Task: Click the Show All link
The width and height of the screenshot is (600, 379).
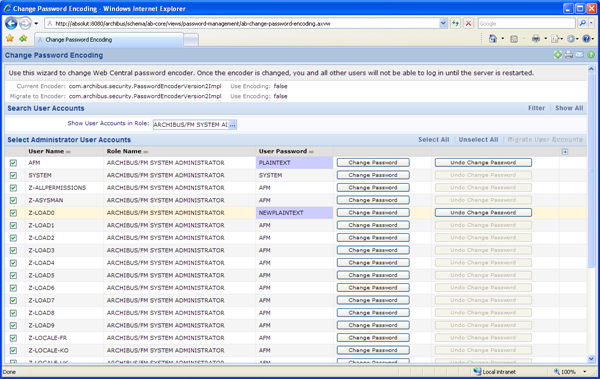Action: tap(569, 108)
